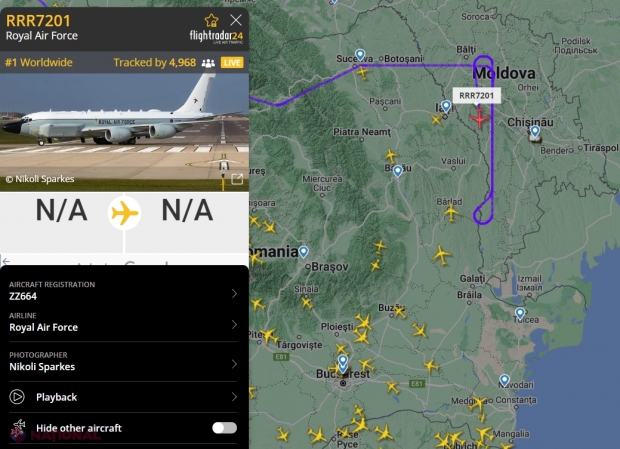The height and width of the screenshot is (449, 620).
Task: Close the RRR7201 flight info panel
Action: click(x=236, y=20)
